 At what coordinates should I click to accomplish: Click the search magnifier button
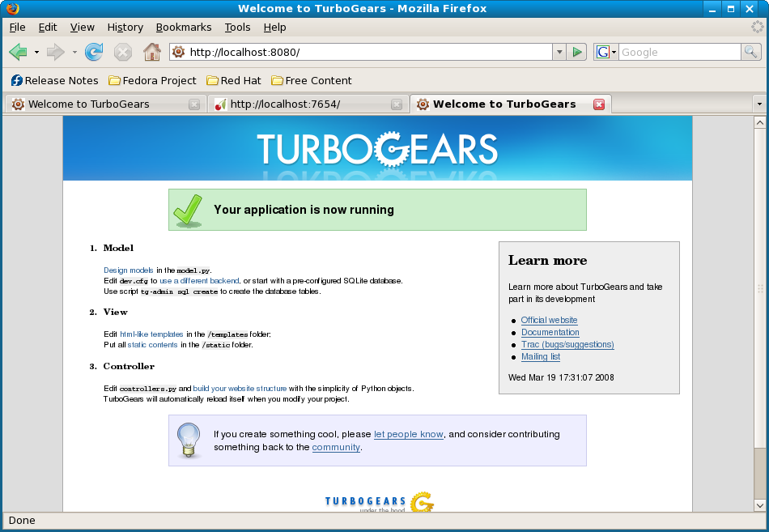point(750,52)
